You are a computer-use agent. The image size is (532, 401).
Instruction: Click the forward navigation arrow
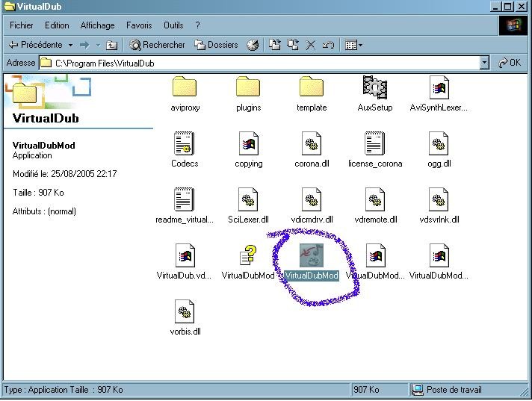tap(84, 45)
